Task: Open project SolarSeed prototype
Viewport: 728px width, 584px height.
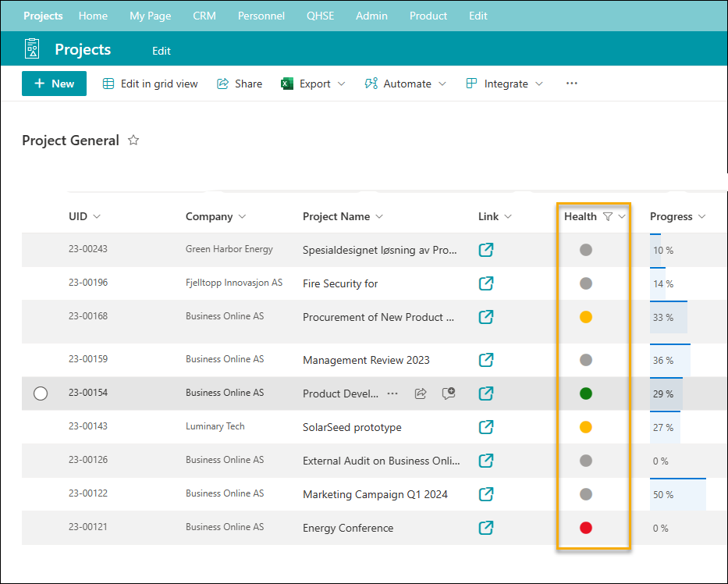Action: point(352,427)
